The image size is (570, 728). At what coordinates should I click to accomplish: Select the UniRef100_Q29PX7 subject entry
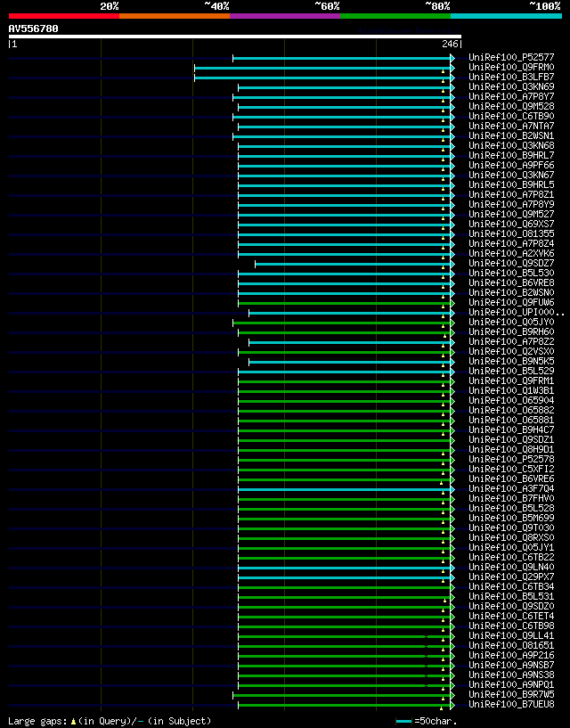pos(511,577)
